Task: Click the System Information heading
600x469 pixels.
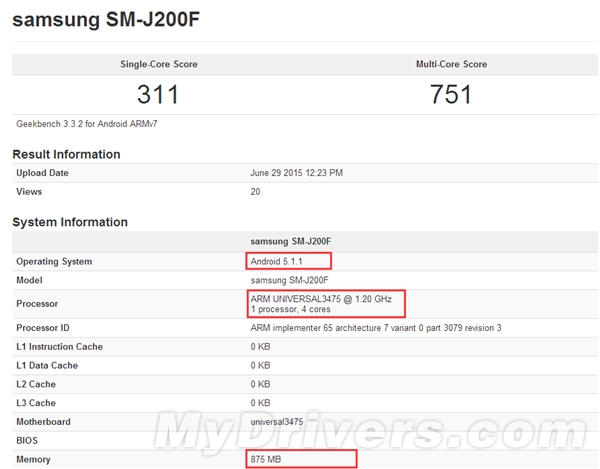Action: pyautogui.click(x=70, y=222)
